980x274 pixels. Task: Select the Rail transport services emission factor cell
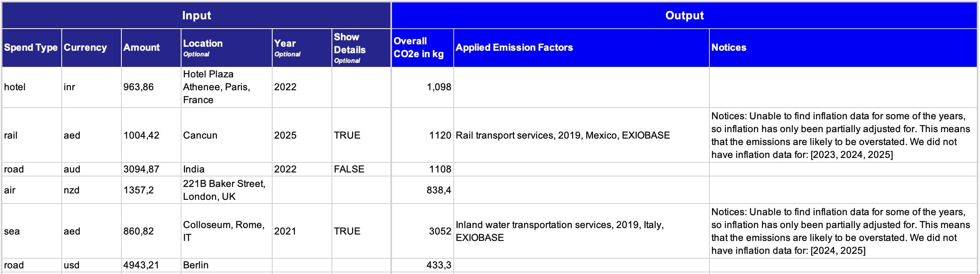point(581,135)
